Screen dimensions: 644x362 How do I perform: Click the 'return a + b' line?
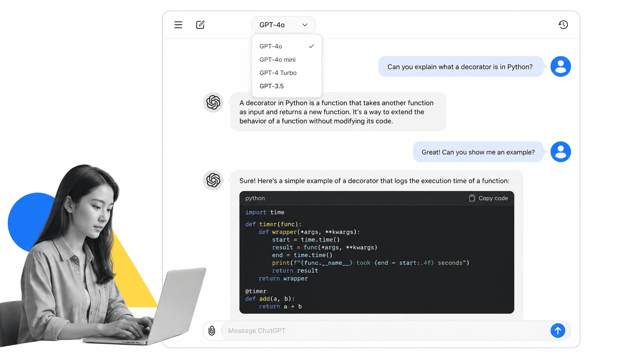point(280,307)
